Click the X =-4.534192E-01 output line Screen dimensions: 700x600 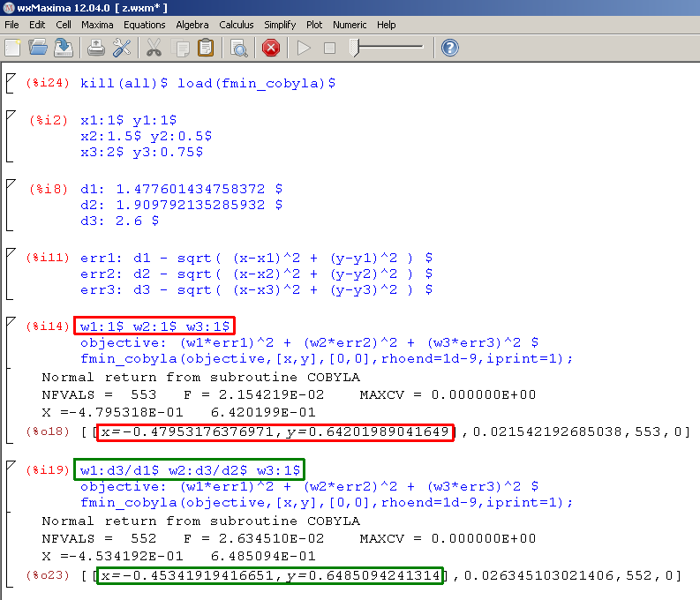pos(178,556)
